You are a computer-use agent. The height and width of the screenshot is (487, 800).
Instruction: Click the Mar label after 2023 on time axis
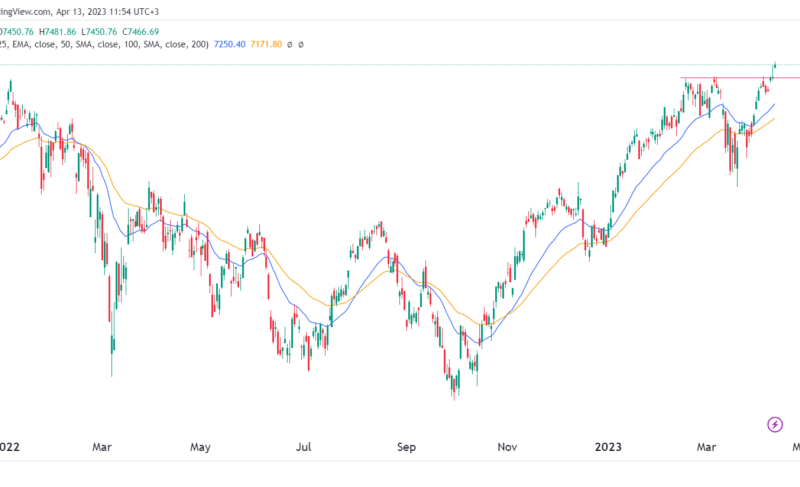pos(706,447)
